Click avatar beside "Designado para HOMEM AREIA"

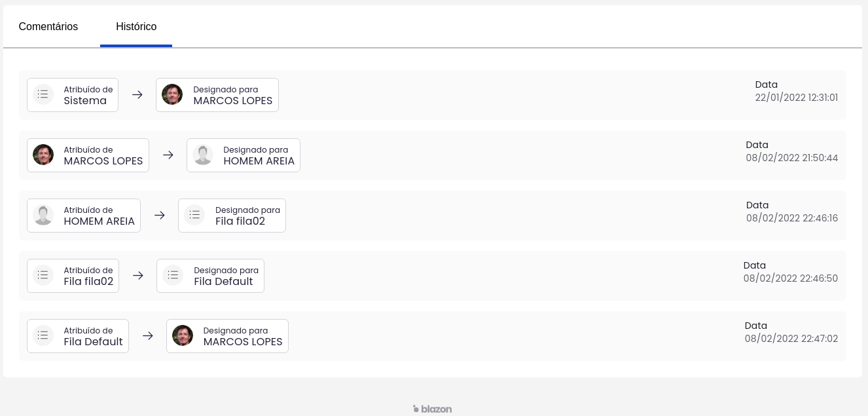click(x=203, y=155)
